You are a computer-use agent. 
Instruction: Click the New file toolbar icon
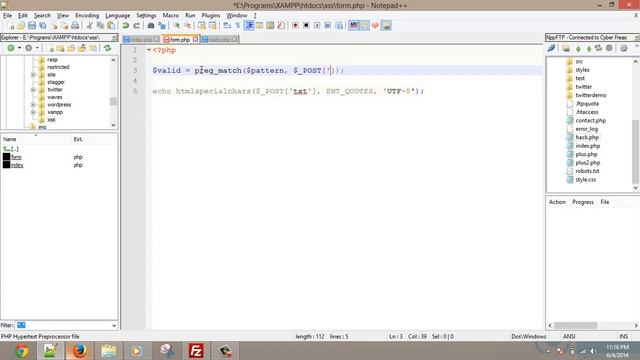(11, 26)
